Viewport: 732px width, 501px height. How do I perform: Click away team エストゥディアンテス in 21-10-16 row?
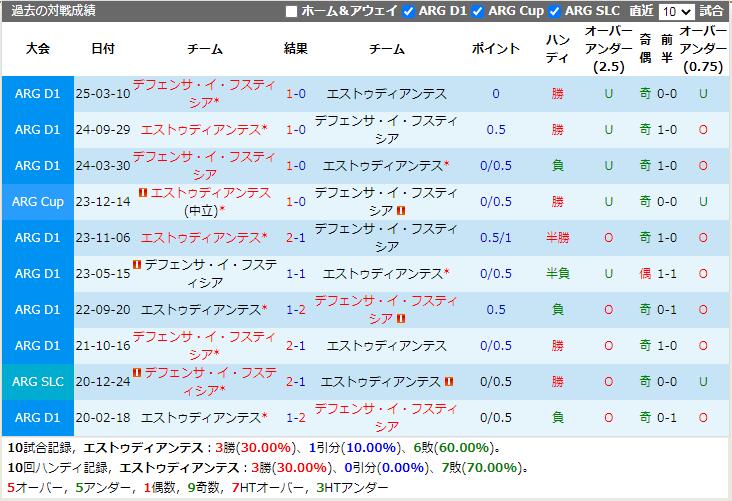[387, 346]
